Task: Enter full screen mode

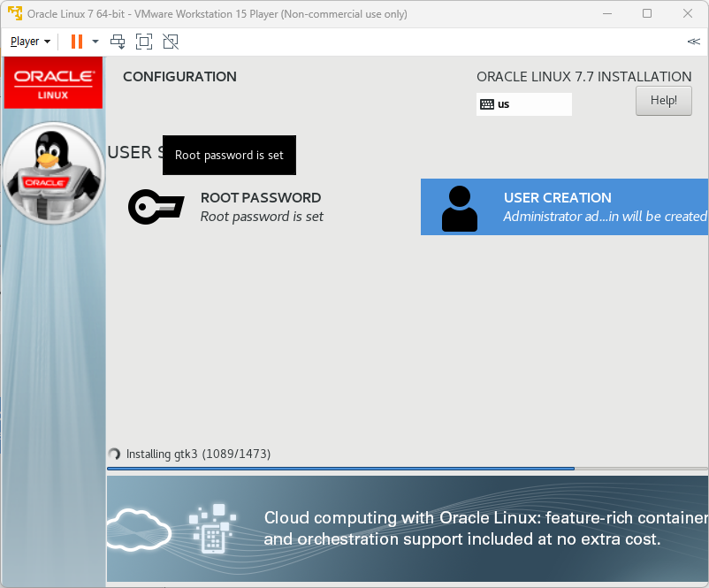Action: [x=144, y=42]
